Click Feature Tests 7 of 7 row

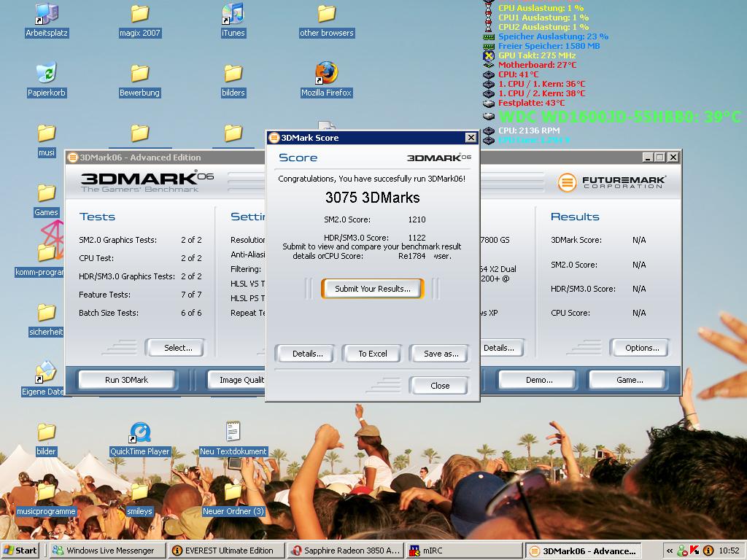coord(141,295)
